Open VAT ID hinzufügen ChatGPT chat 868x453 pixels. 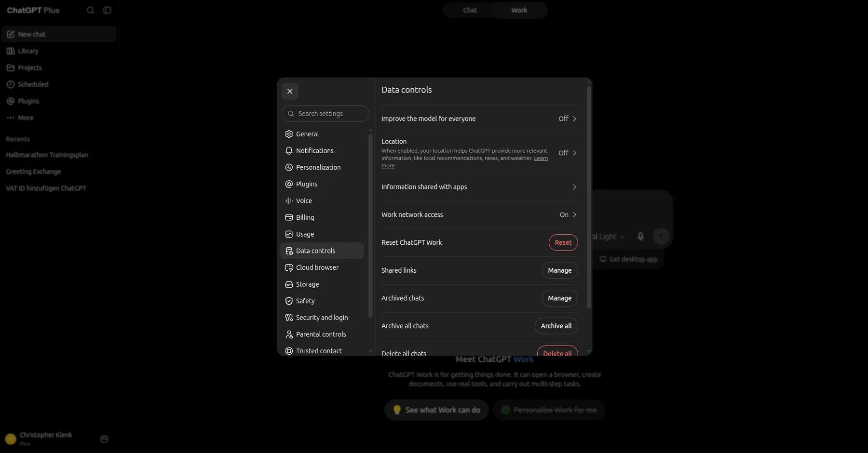(46, 188)
